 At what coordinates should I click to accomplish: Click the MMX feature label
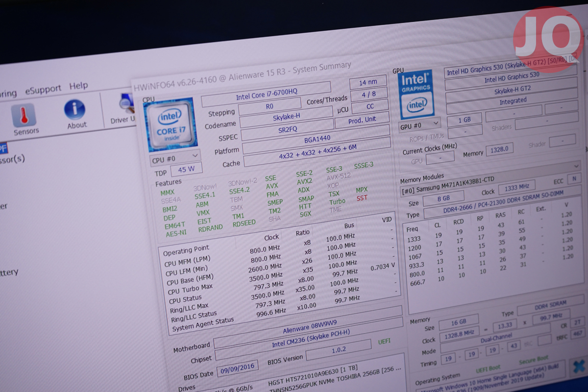tap(168, 192)
